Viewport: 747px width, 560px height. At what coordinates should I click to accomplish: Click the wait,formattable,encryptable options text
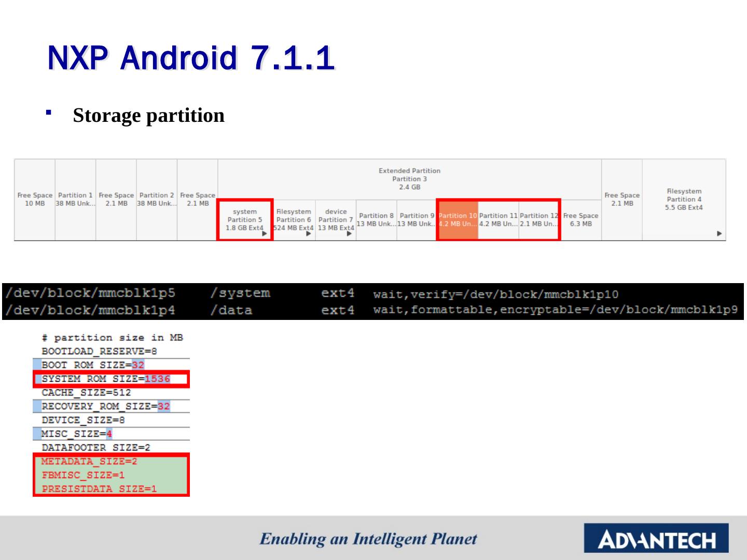pos(556,310)
